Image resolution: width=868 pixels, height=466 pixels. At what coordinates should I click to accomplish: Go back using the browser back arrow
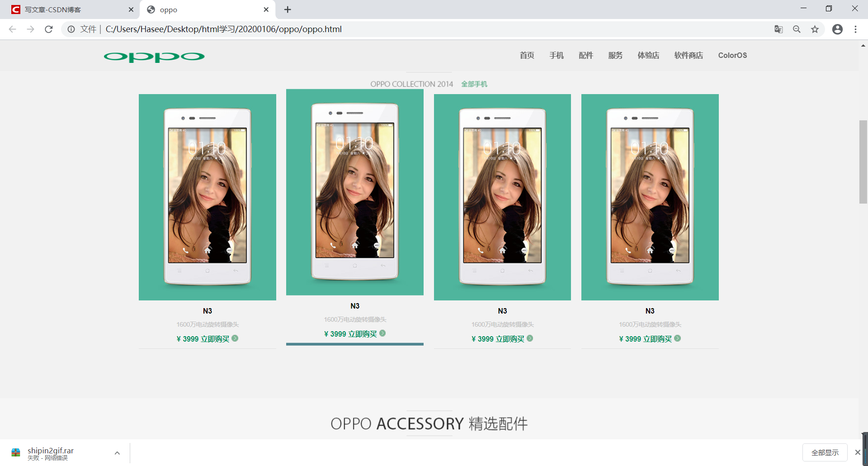[13, 29]
